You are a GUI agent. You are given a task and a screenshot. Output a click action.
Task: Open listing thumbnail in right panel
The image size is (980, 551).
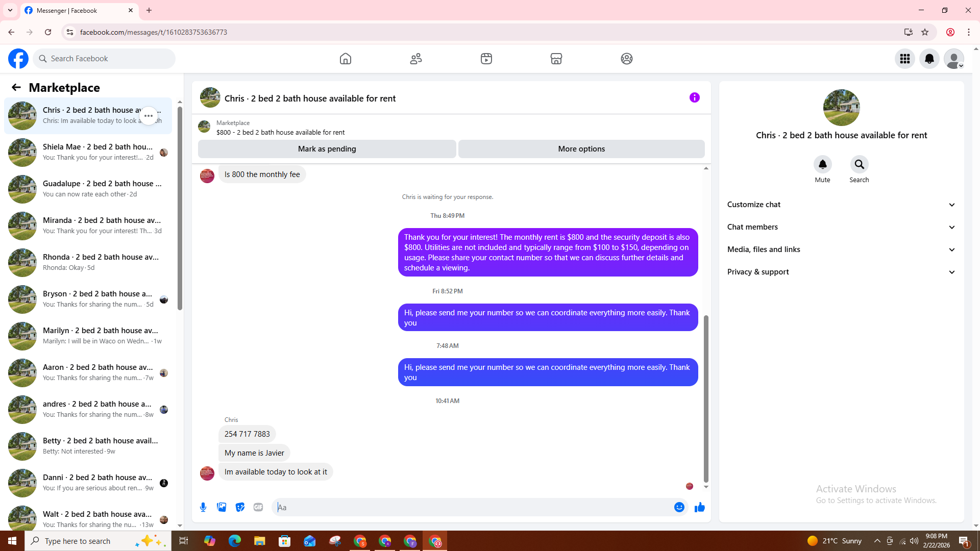tap(841, 108)
